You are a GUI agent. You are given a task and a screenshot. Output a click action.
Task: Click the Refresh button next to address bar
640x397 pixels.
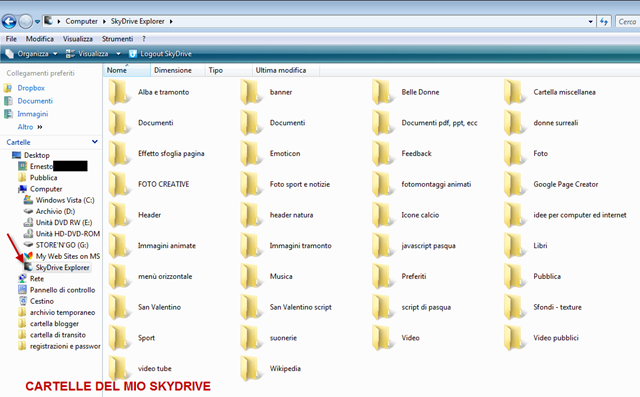coord(604,22)
